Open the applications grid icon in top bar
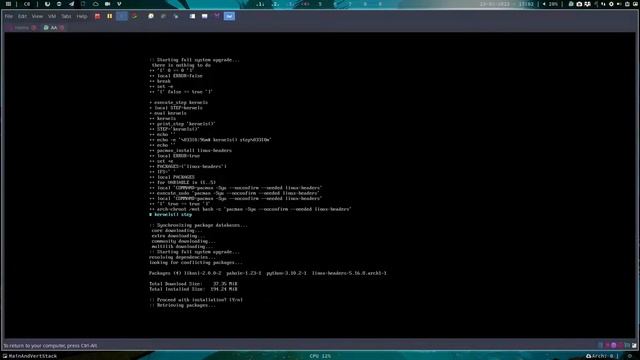640x360 pixels. tap(8, 4)
